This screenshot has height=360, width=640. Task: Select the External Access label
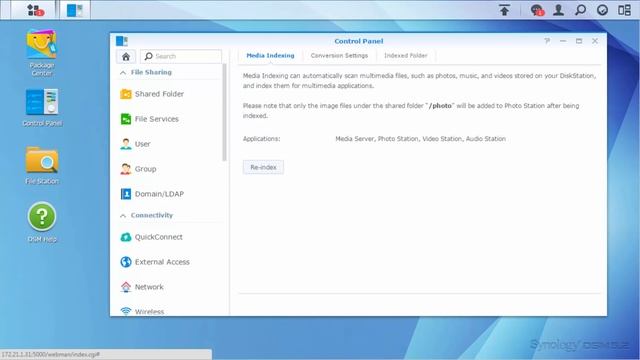pyautogui.click(x=162, y=262)
